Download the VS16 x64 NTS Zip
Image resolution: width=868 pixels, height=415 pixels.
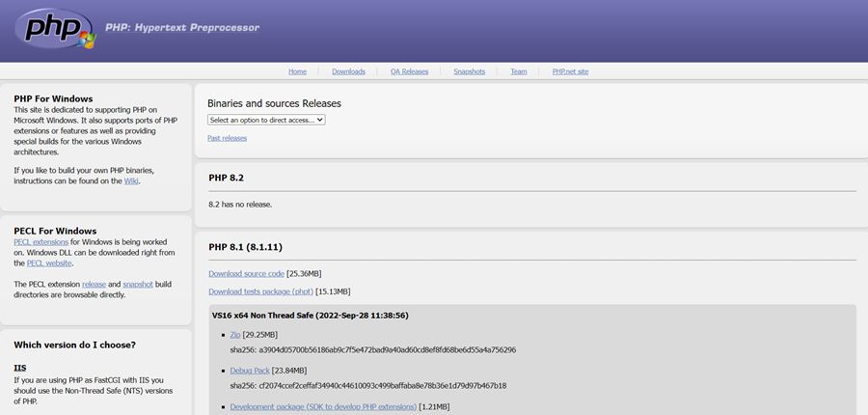(235, 334)
